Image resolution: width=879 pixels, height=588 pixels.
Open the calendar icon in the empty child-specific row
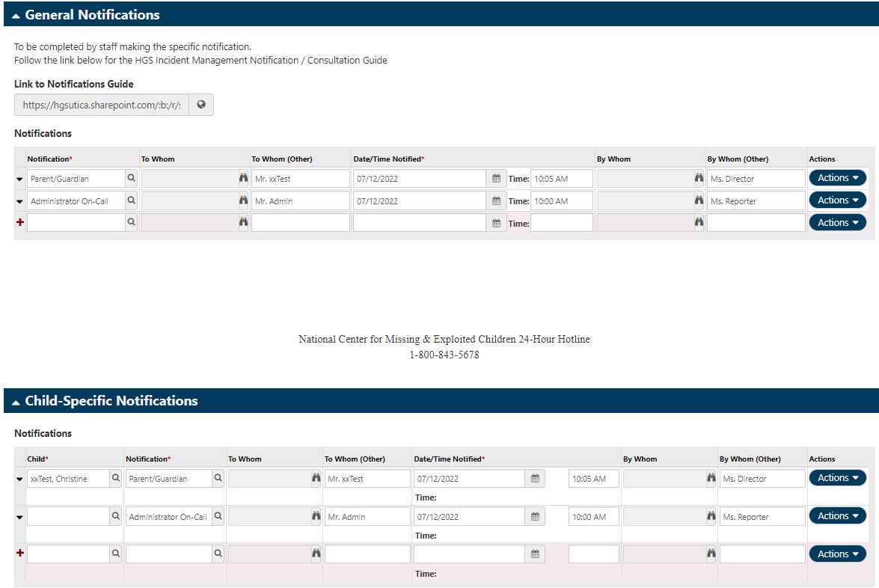[x=536, y=554]
